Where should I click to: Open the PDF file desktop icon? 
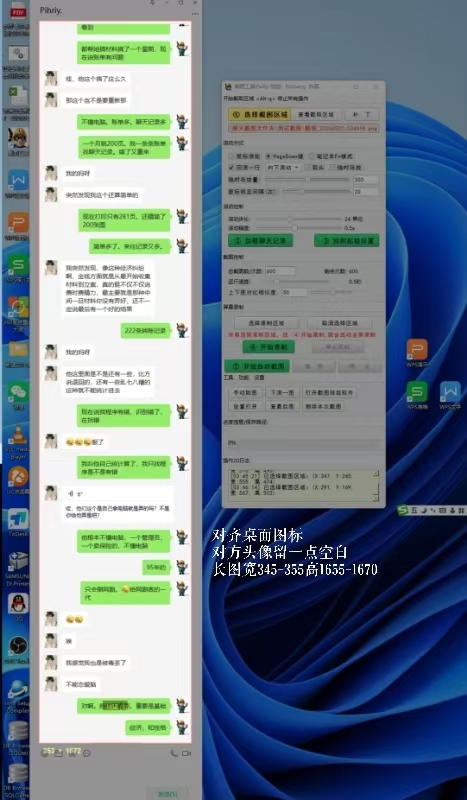[x=18, y=13]
